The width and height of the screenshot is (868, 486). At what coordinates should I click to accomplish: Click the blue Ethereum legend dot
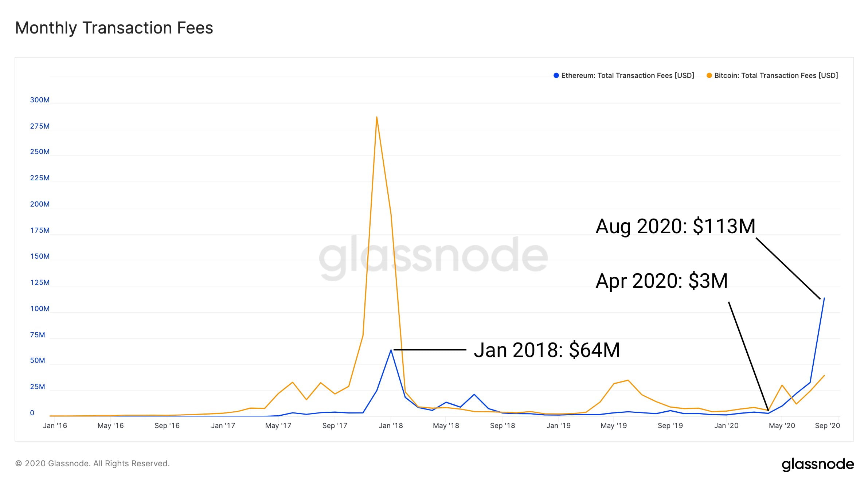coord(556,75)
